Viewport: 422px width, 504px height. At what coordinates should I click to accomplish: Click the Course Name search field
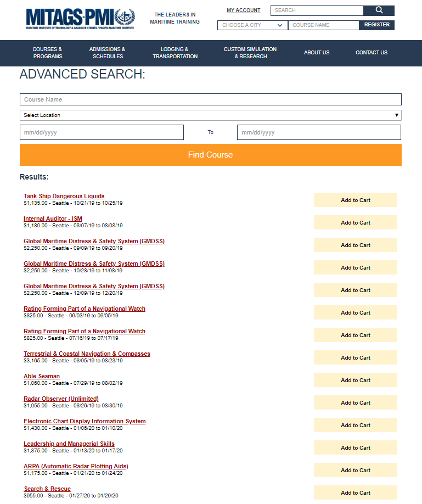tap(210, 99)
